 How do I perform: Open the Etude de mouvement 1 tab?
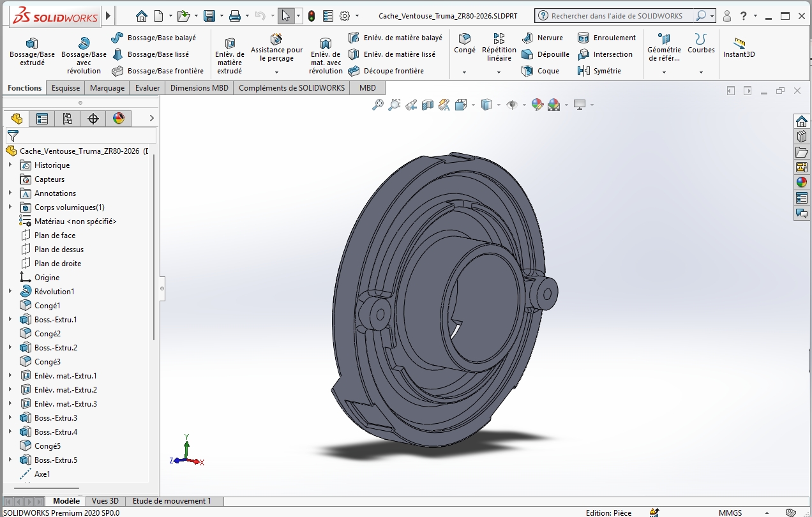[x=171, y=501]
